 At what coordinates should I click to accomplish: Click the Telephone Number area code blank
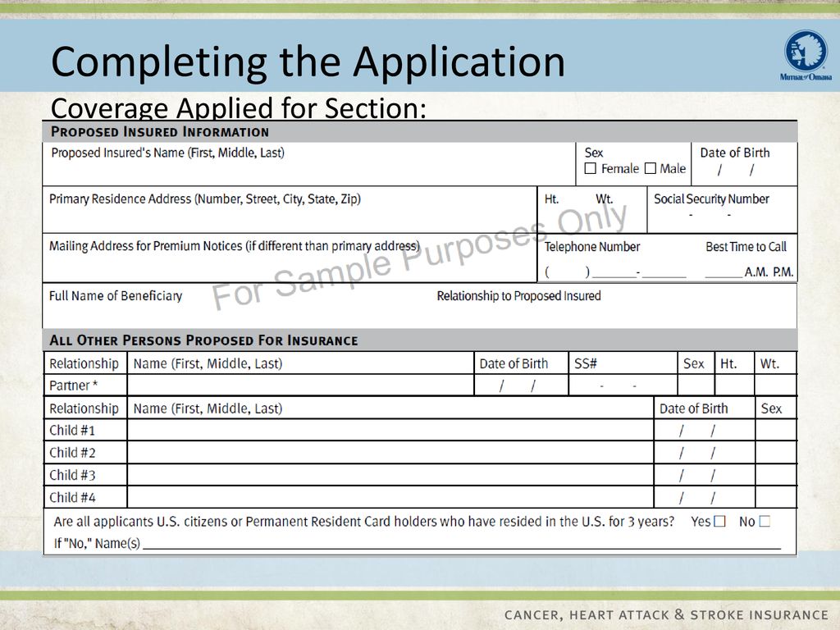pyautogui.click(x=568, y=272)
